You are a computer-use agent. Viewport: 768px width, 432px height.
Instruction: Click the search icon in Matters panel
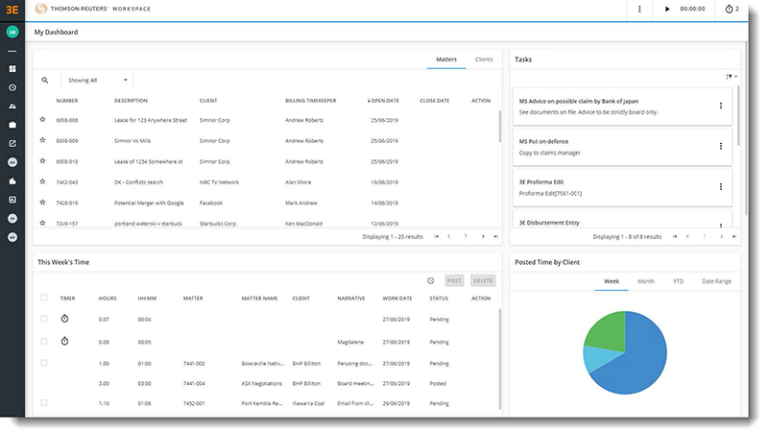pos(45,80)
